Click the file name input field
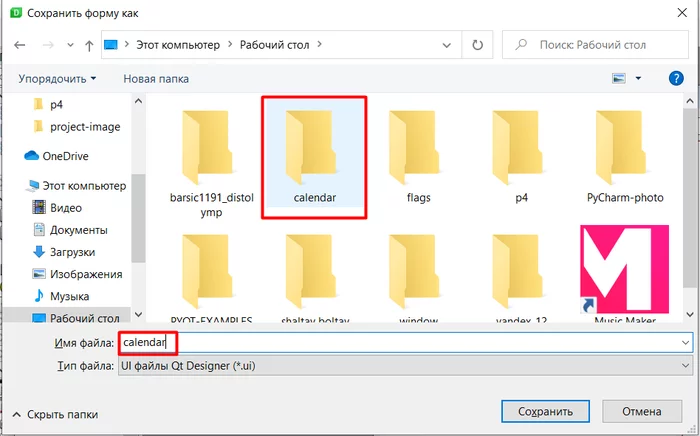This screenshot has height=436, width=700. click(405, 343)
